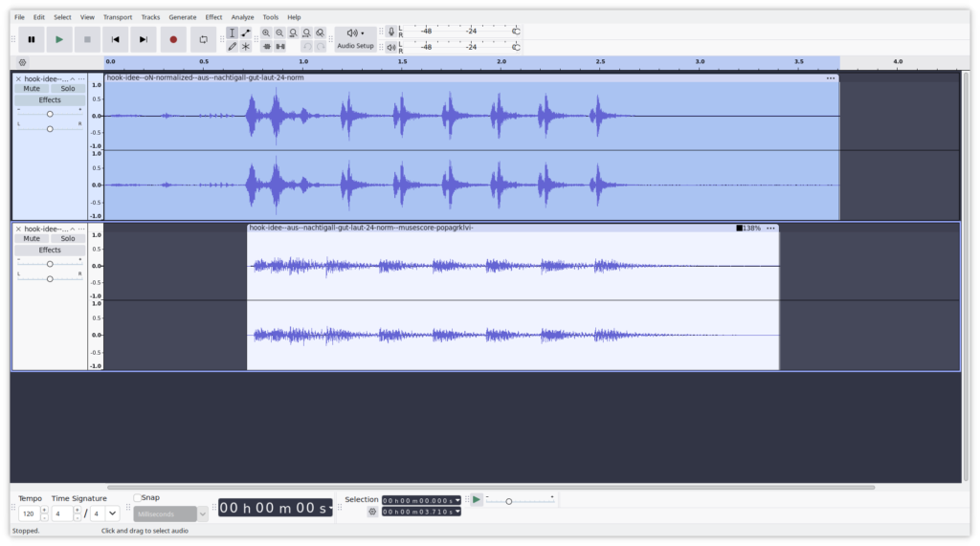Open the Edit menu
980x546 pixels.
pyautogui.click(x=38, y=17)
